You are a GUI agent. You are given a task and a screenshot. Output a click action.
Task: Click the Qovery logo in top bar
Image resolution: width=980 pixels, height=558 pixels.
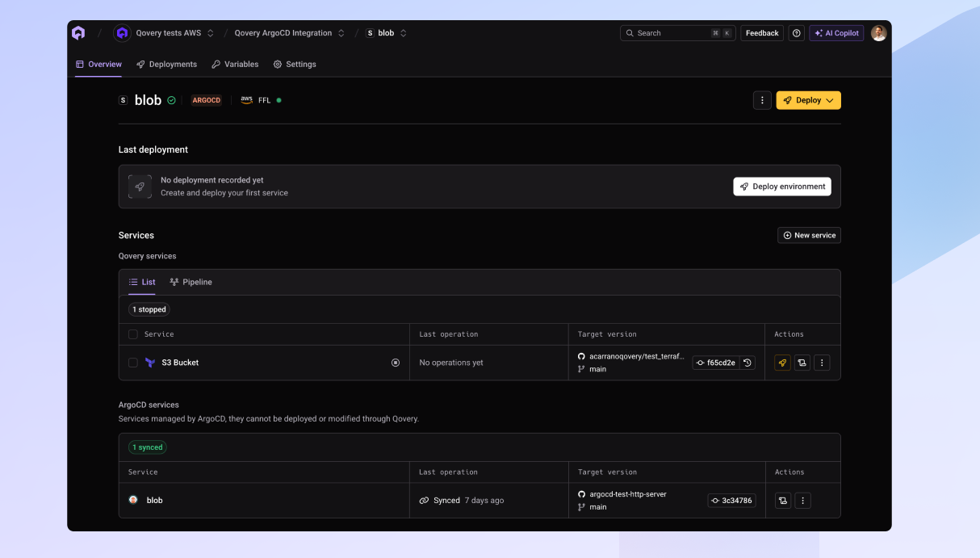78,33
